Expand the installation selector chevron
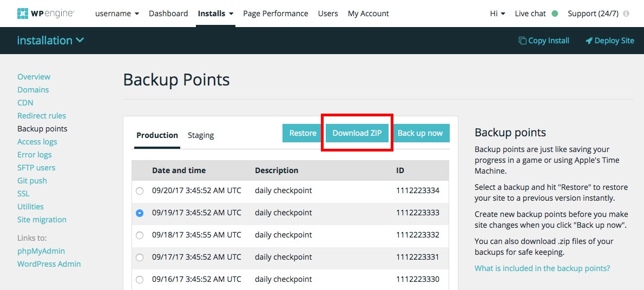This screenshot has width=644, height=290. 80,41
